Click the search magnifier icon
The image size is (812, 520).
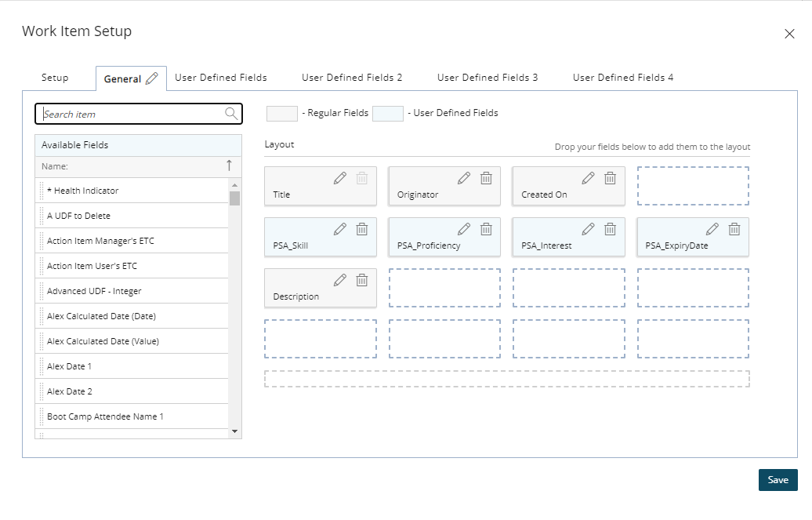coord(231,114)
